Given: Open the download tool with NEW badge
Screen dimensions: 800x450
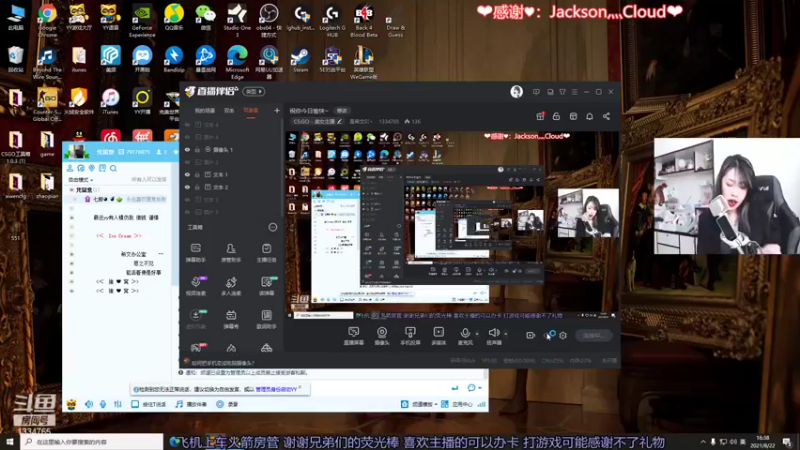Looking at the screenshot, I should point(196,319).
